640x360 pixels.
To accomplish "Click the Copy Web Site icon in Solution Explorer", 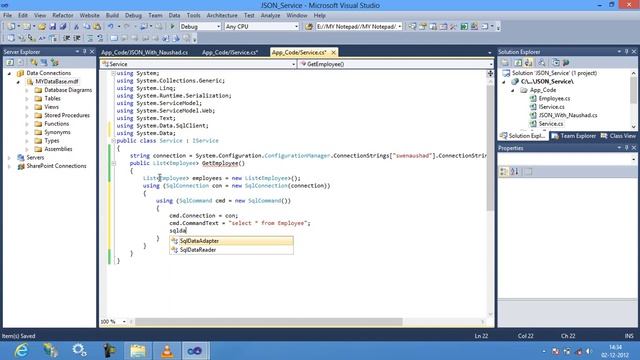I will click(556, 62).
